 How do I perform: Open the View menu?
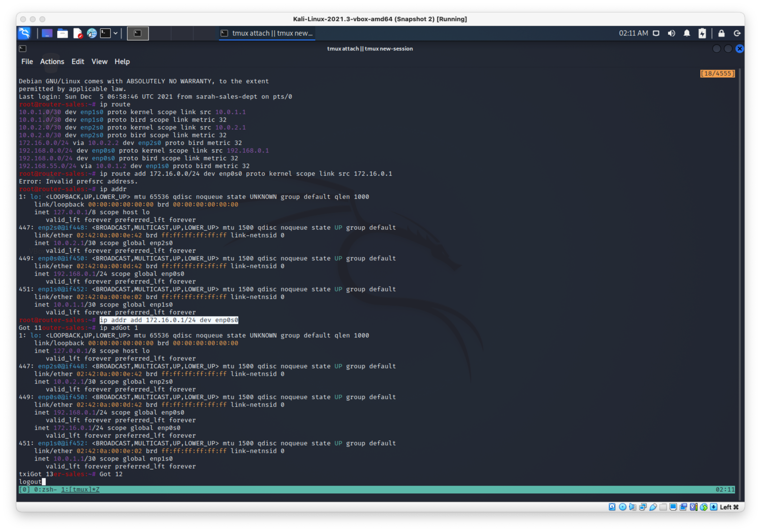(99, 62)
